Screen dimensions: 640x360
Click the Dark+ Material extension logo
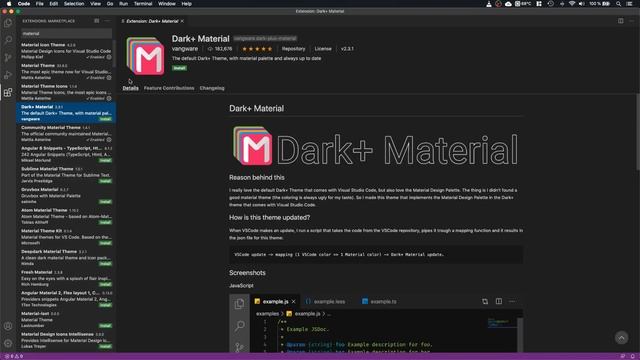(145, 56)
